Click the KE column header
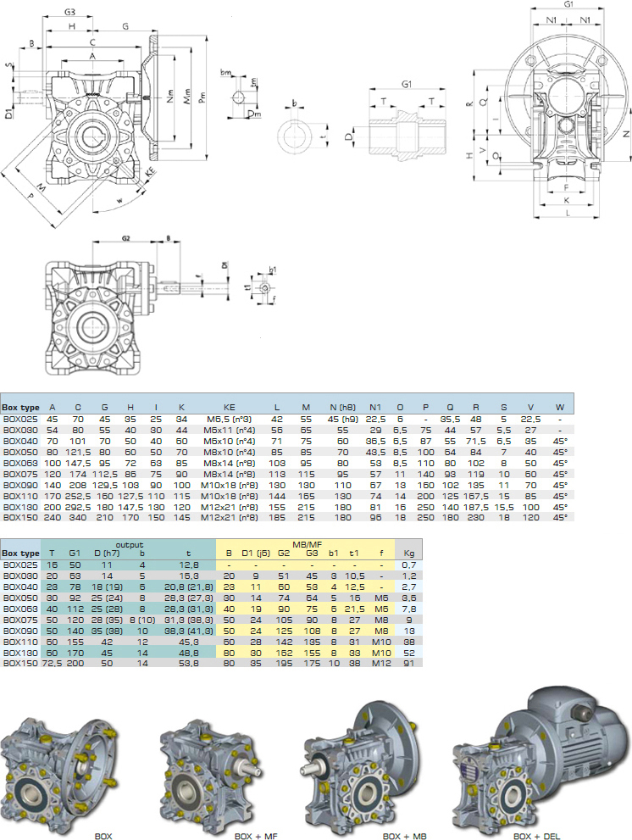The image size is (632, 840). click(x=229, y=407)
